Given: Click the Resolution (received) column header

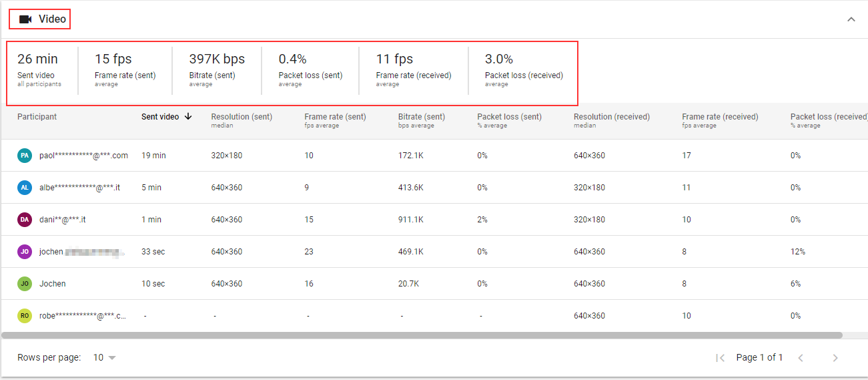Looking at the screenshot, I should coord(612,120).
